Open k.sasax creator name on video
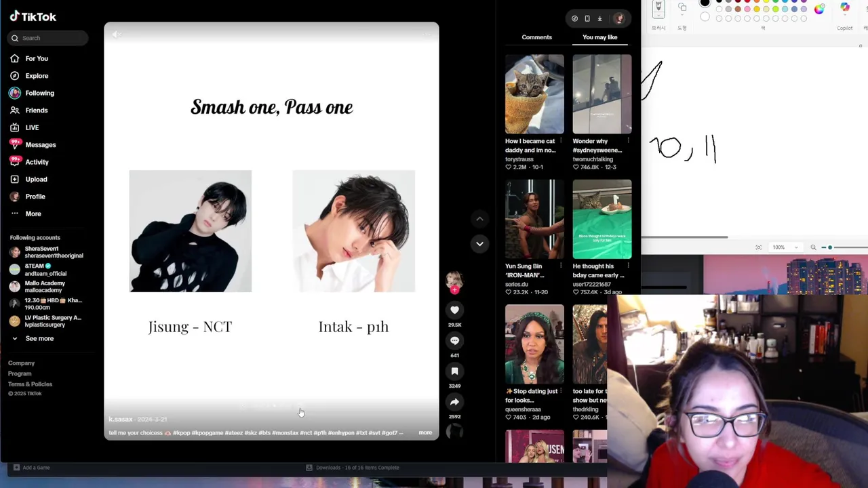This screenshot has height=488, width=868. pos(121,420)
